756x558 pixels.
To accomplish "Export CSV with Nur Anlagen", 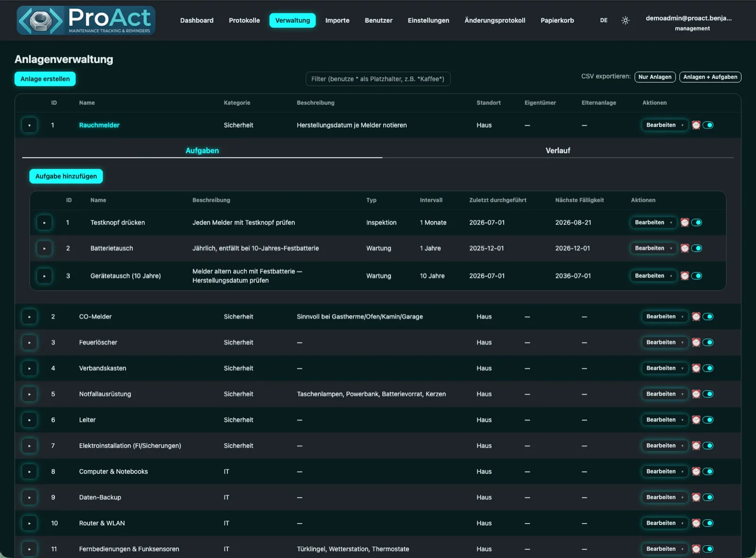I will (x=655, y=77).
